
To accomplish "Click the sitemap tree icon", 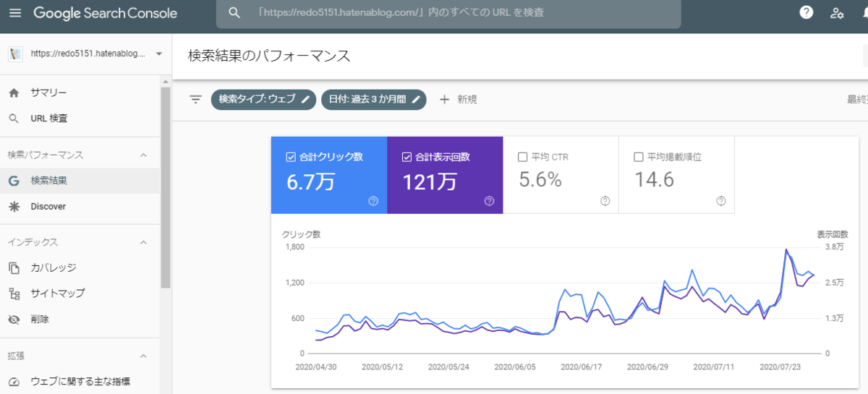I will 14,294.
